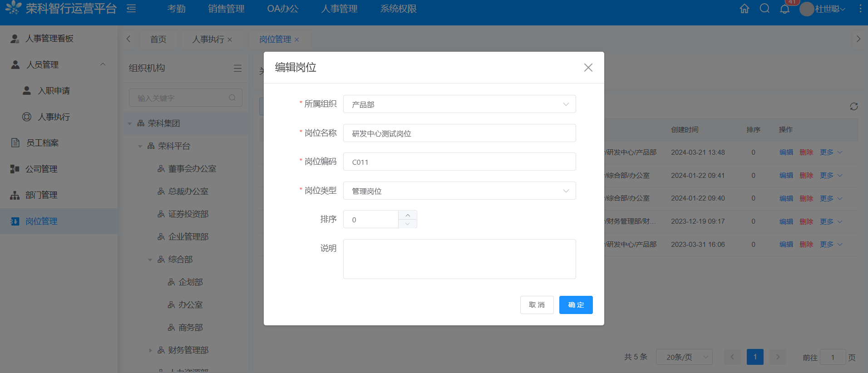Click the refresh icon above the table
The width and height of the screenshot is (868, 373).
point(853,106)
